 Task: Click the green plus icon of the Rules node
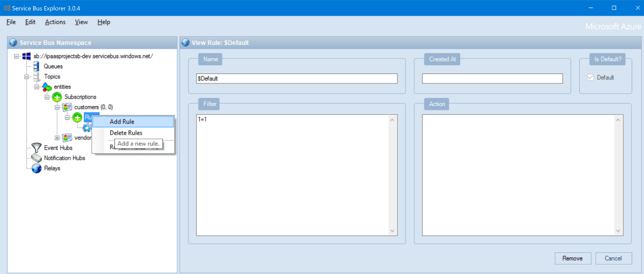coord(77,117)
